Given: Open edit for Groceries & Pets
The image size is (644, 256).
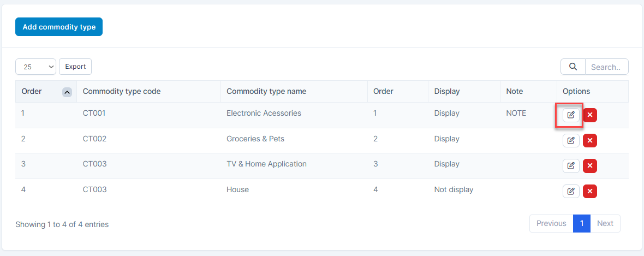Looking at the screenshot, I should [x=571, y=141].
